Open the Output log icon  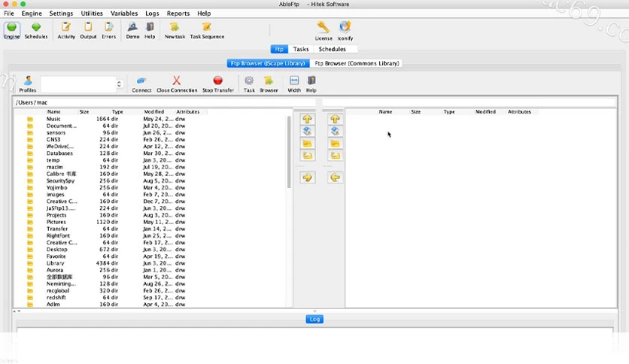click(88, 31)
